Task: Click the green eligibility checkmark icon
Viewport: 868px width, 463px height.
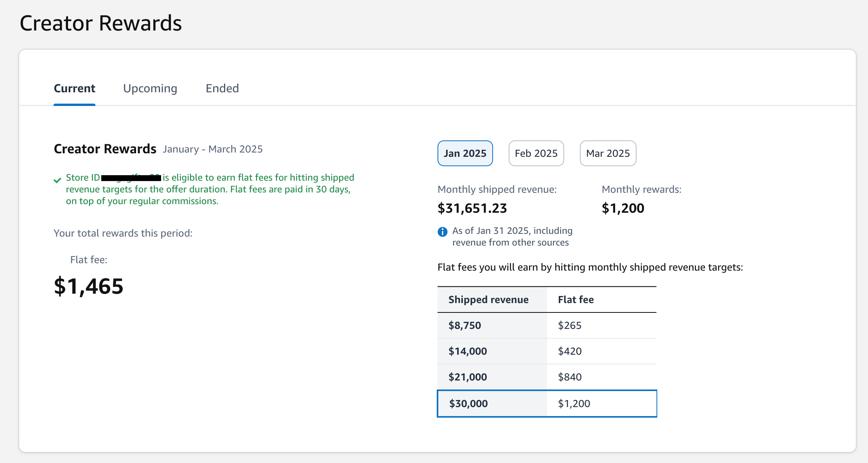Action: point(57,180)
